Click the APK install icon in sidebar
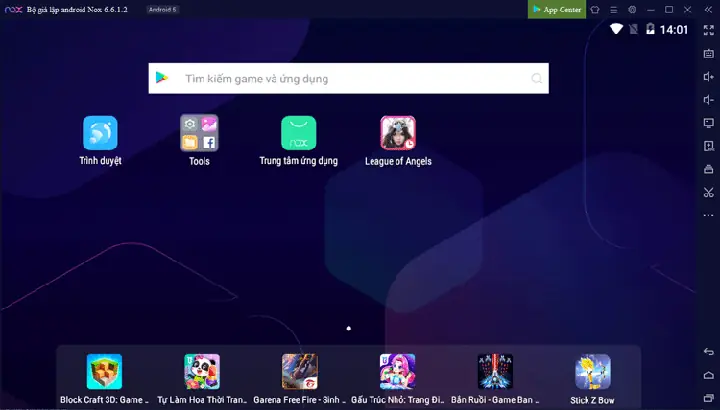The width and height of the screenshot is (720, 410). 709,146
